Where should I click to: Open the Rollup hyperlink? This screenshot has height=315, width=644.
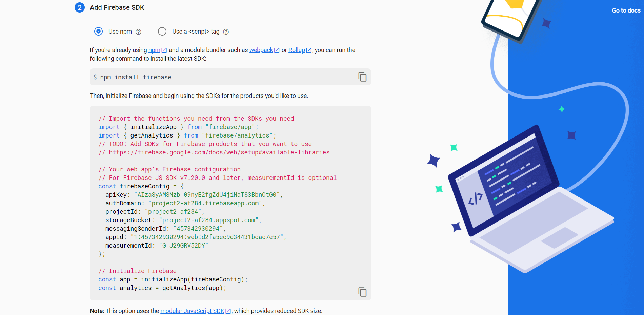[297, 50]
